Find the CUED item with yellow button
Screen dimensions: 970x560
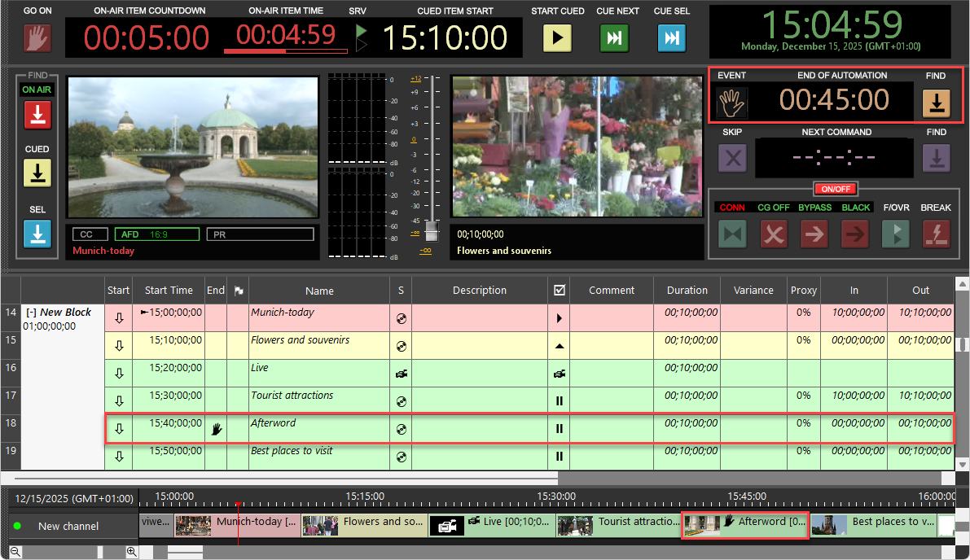click(37, 173)
